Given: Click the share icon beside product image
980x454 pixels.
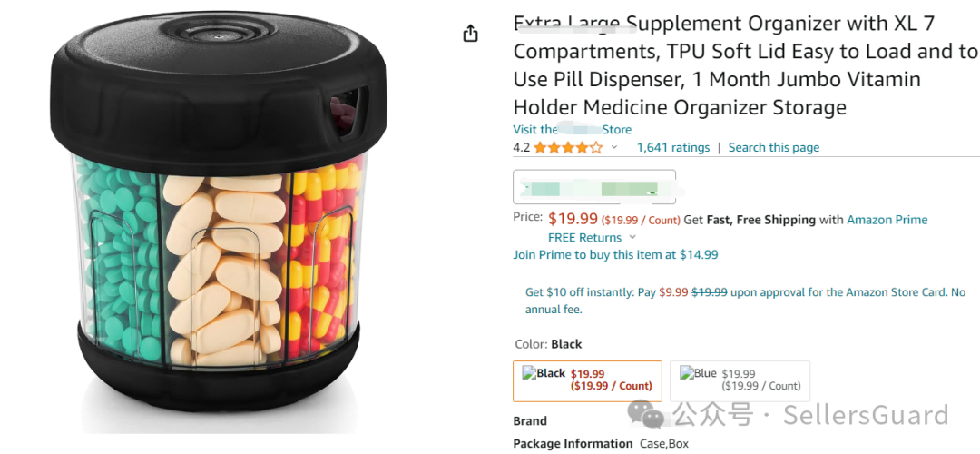Looking at the screenshot, I should 471,34.
